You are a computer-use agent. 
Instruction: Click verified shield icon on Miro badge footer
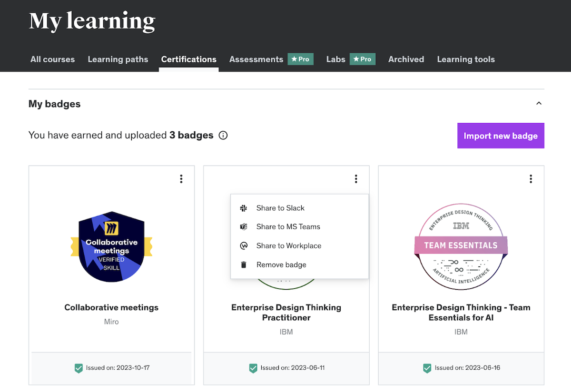pyautogui.click(x=79, y=368)
